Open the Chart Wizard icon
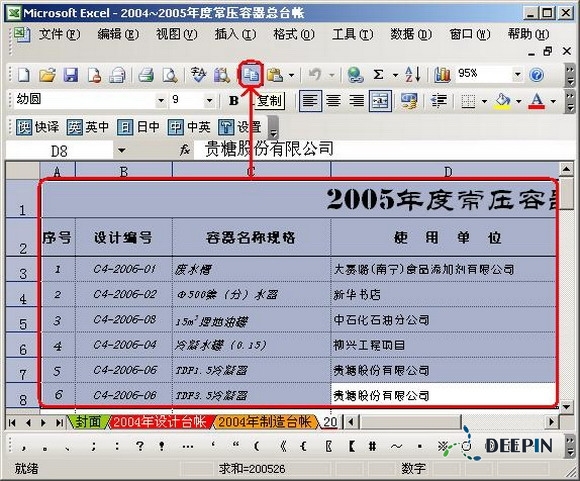580x481 pixels. [442, 75]
